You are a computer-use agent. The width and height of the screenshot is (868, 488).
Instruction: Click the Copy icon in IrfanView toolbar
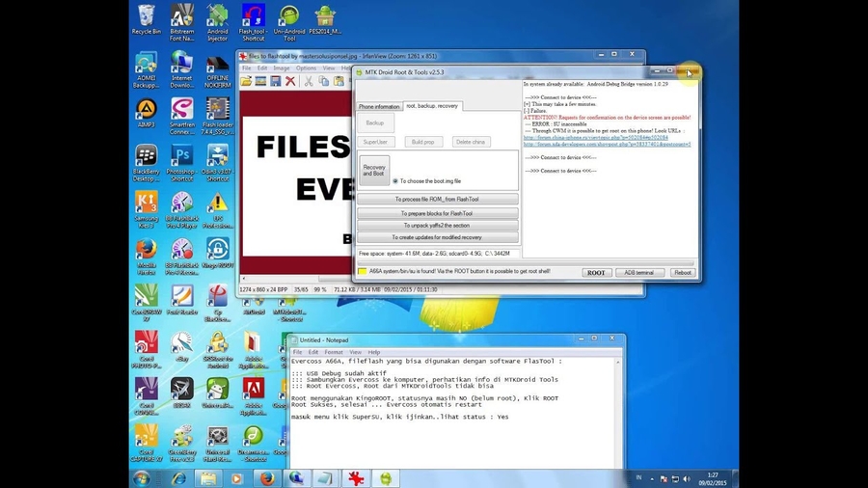click(324, 82)
